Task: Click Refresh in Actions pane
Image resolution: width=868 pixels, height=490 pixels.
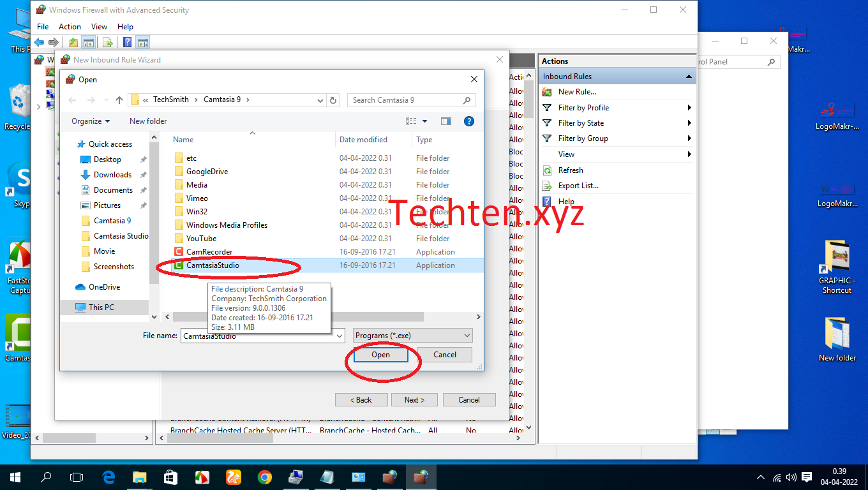Action: click(x=571, y=170)
